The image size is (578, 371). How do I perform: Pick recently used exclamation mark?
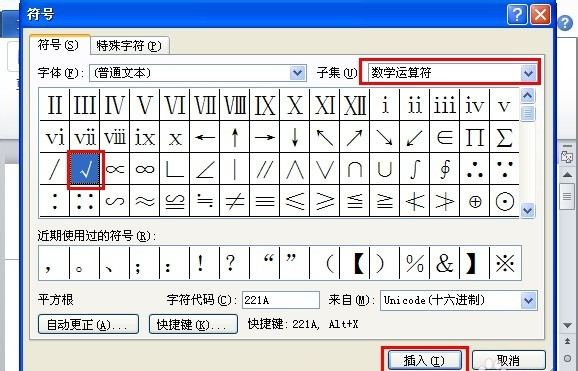[x=205, y=263]
